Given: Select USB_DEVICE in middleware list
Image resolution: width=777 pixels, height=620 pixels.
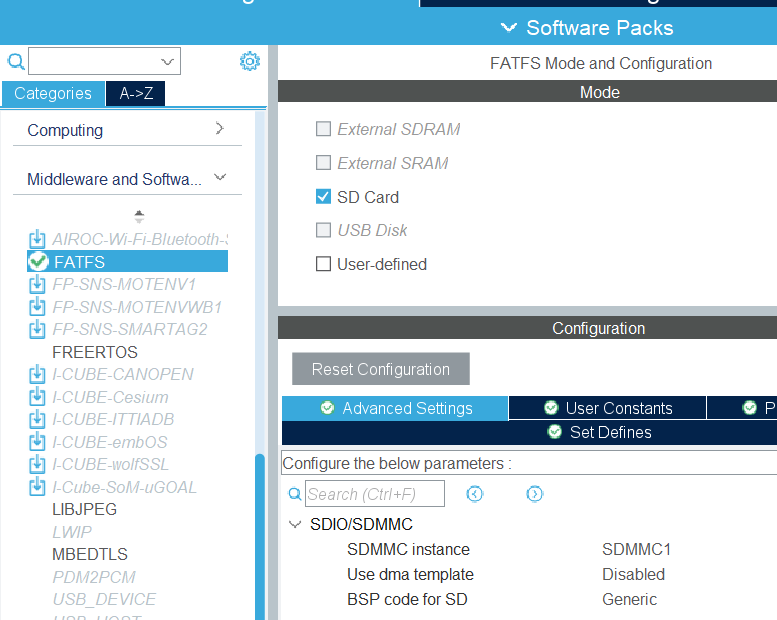Looking at the screenshot, I should tap(104, 599).
